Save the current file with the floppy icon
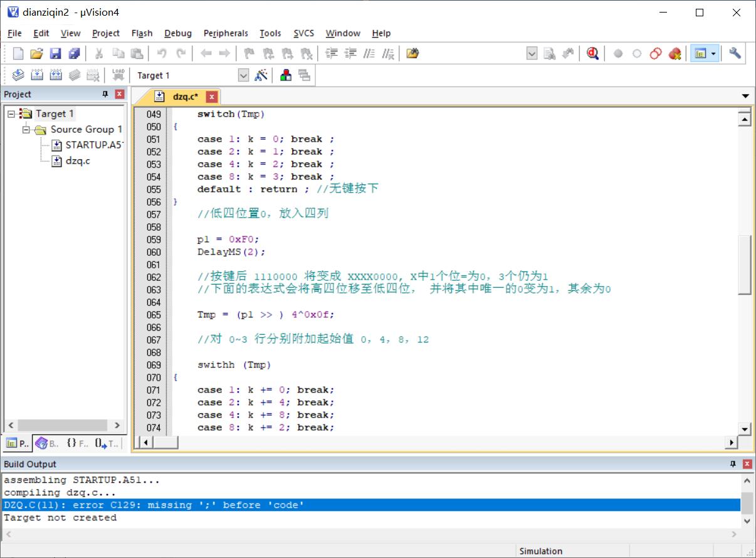Screen dimensions: 756x558 [x=55, y=54]
